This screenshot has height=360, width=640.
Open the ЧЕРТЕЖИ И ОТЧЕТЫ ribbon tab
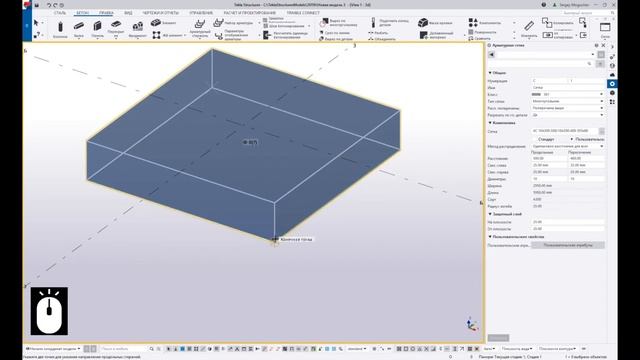(160, 13)
